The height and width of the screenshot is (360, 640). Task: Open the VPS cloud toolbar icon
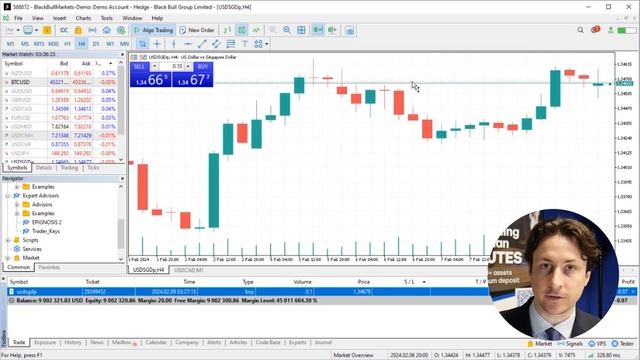pyautogui.click(x=107, y=30)
